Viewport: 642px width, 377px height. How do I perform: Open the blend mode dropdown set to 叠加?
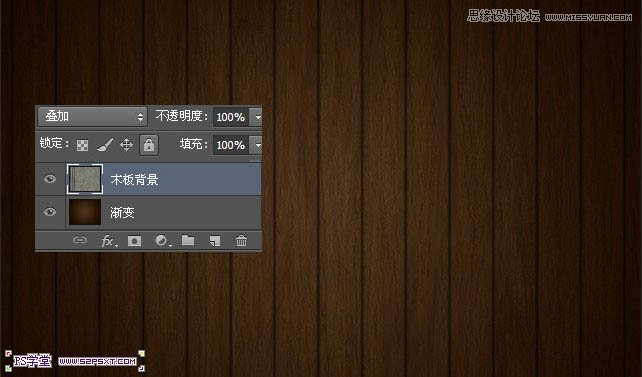[93, 117]
